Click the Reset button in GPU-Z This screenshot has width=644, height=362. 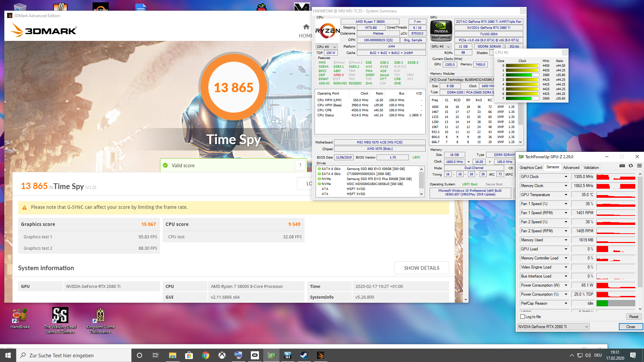click(x=633, y=317)
